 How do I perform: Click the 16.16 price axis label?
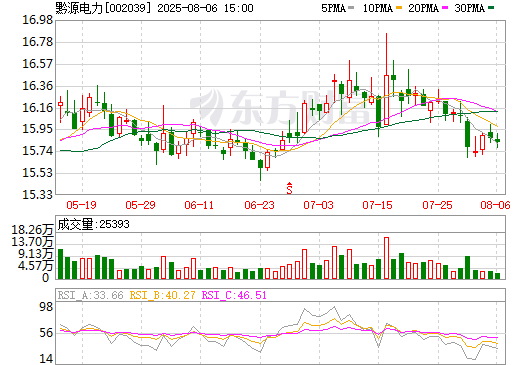37,108
